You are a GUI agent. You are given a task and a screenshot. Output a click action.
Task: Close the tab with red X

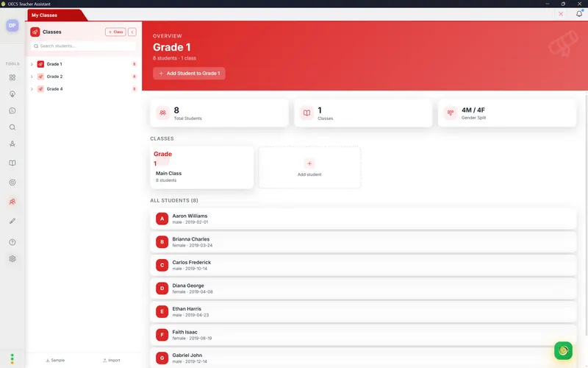click(561, 14)
